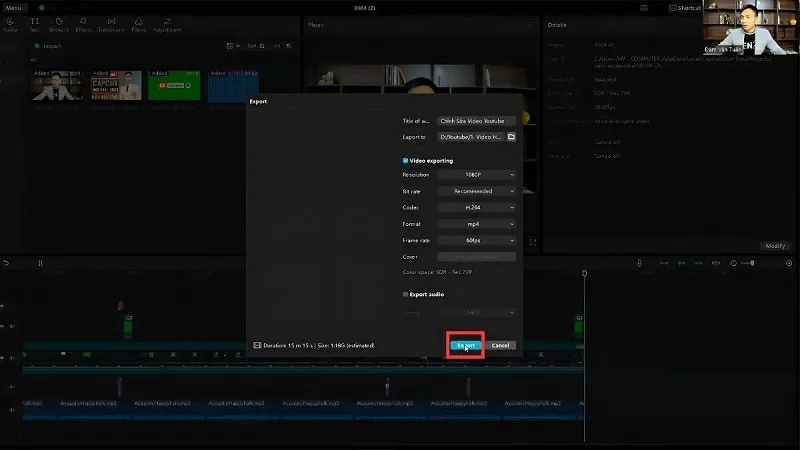Click the Export to path field
800x450 pixels.
(471, 137)
